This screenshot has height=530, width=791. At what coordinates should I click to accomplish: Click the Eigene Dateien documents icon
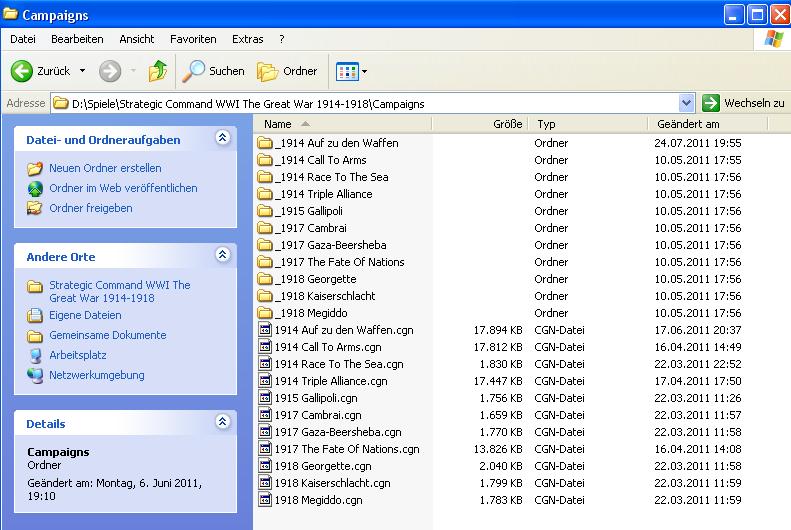point(35,316)
